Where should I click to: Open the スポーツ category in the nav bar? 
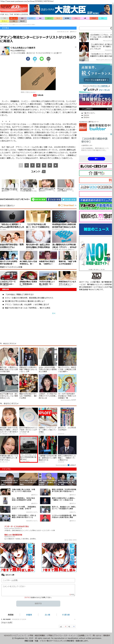tap(49, 18)
